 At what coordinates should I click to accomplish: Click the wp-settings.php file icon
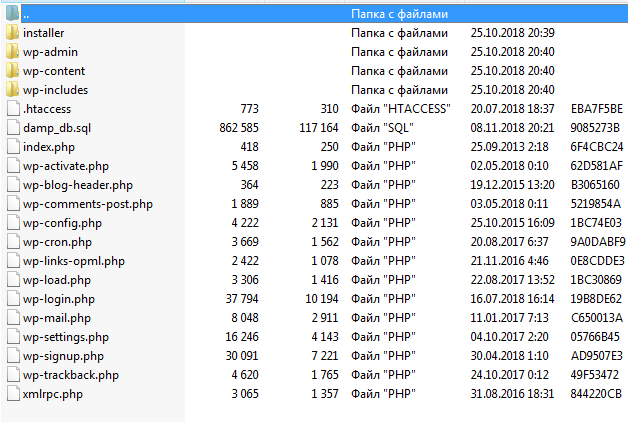point(13,337)
